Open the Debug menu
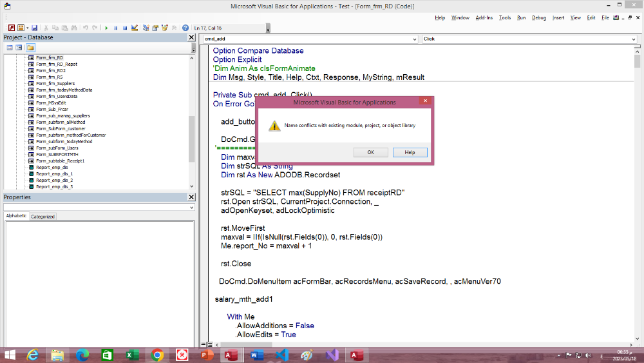 [539, 17]
